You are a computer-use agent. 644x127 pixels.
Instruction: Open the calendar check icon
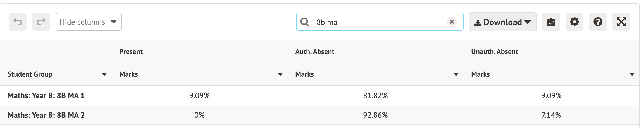[551, 22]
